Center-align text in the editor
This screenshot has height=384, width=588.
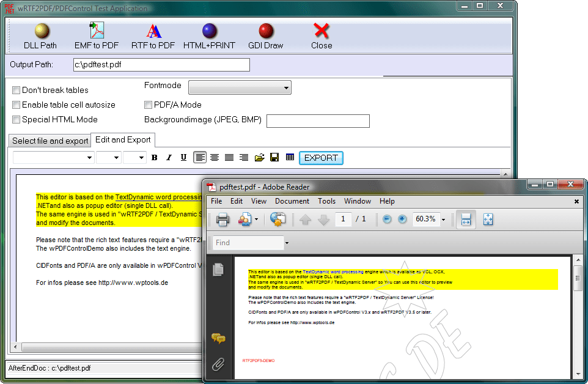coord(215,158)
